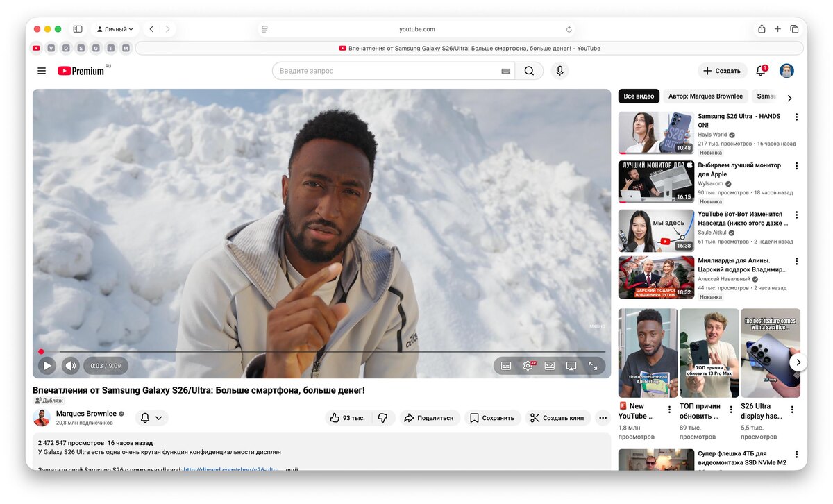
Task: Like the video with 93 тыс. thumbs-up
Action: tap(348, 418)
